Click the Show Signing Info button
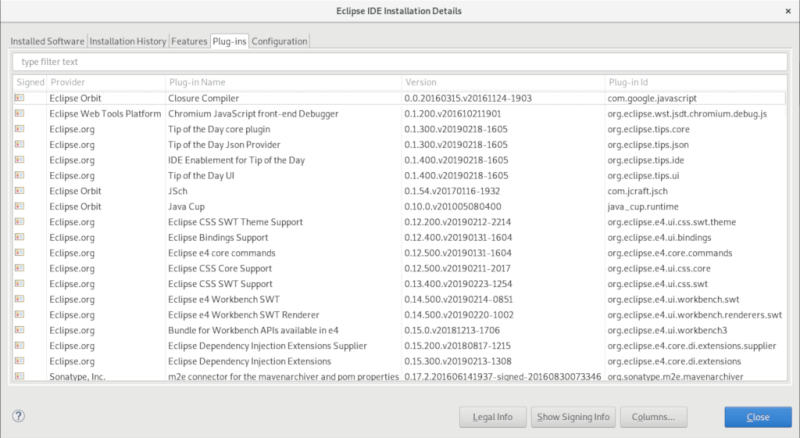The width and height of the screenshot is (800, 438). (x=573, y=417)
